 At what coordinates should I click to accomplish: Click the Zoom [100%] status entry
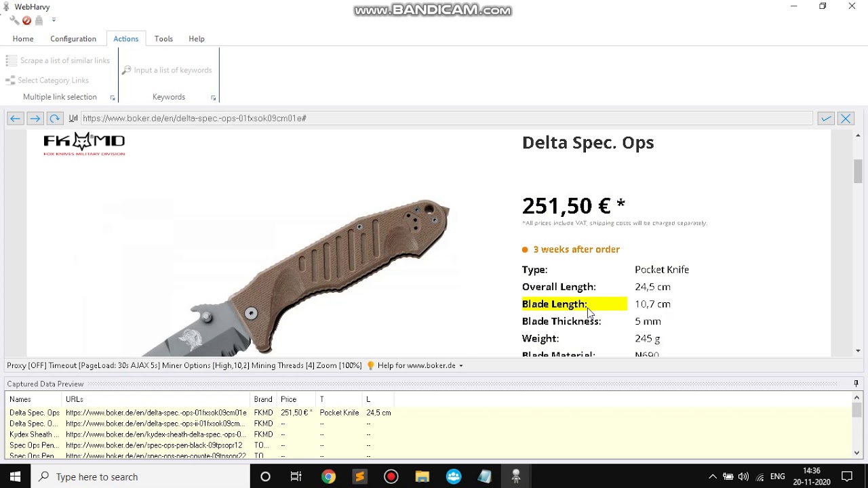pyautogui.click(x=339, y=365)
